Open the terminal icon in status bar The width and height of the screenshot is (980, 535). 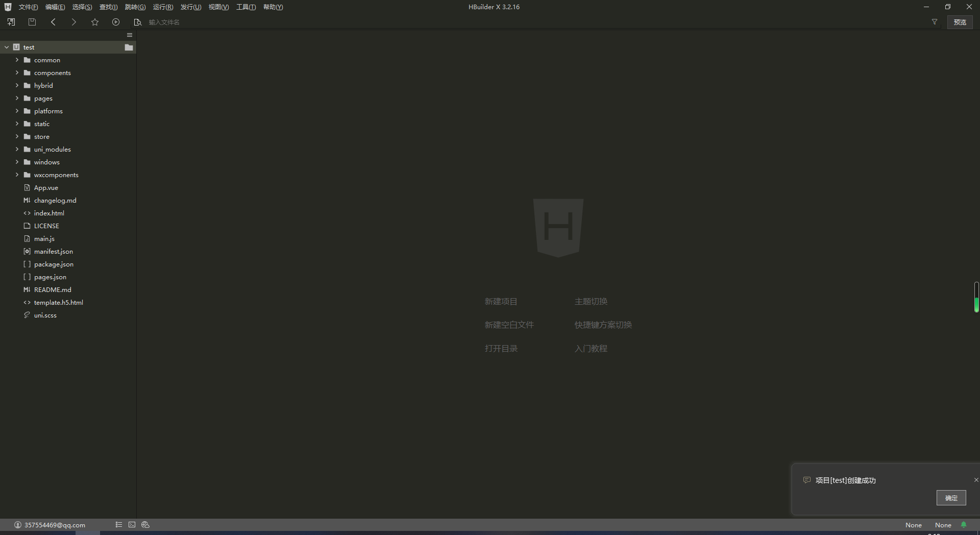132,525
